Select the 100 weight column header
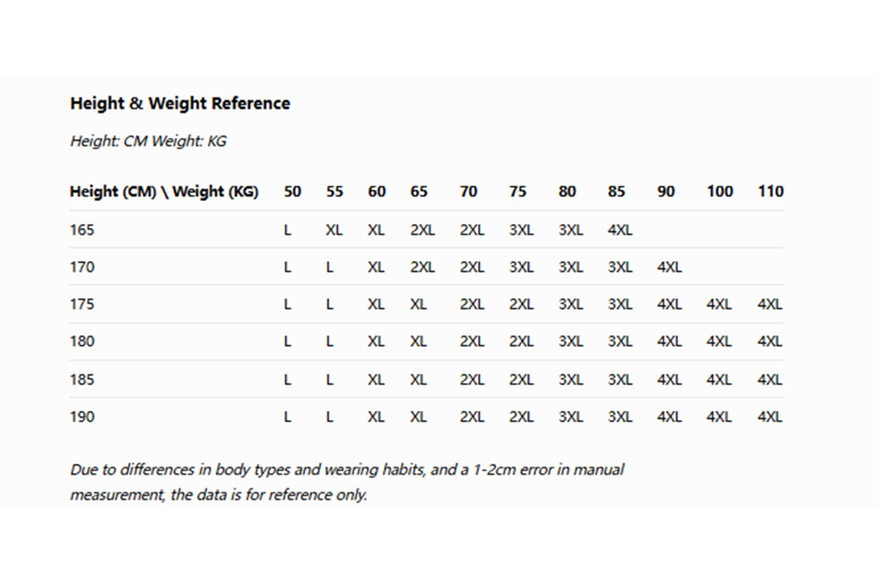Screen dimensions: 879x588 point(720,192)
